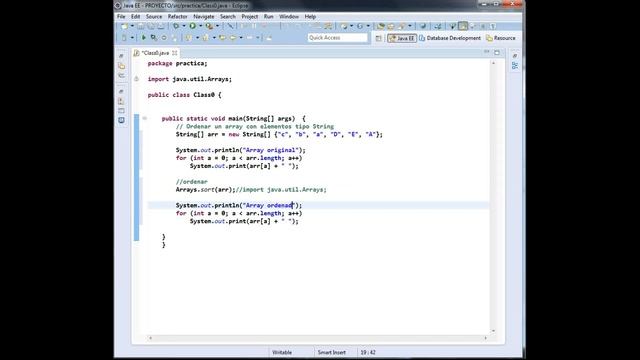Click the top icon in left sidebar
640x360 pixels.
tap(121, 56)
